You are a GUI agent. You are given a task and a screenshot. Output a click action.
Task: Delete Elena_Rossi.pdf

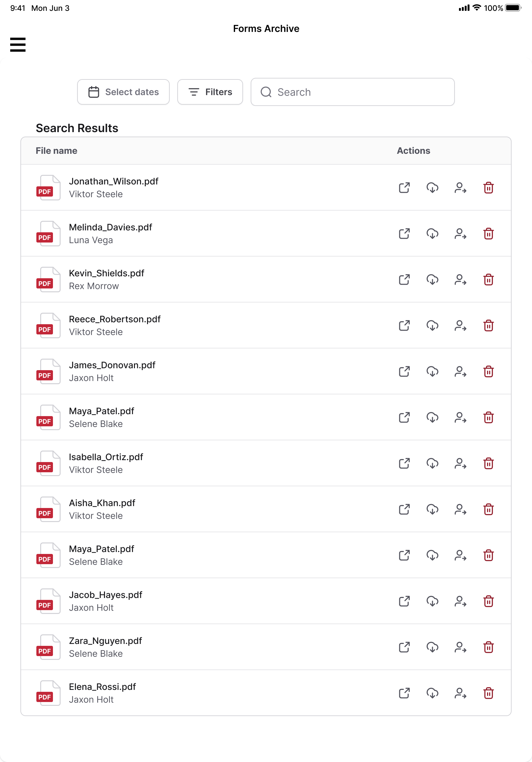tap(489, 693)
